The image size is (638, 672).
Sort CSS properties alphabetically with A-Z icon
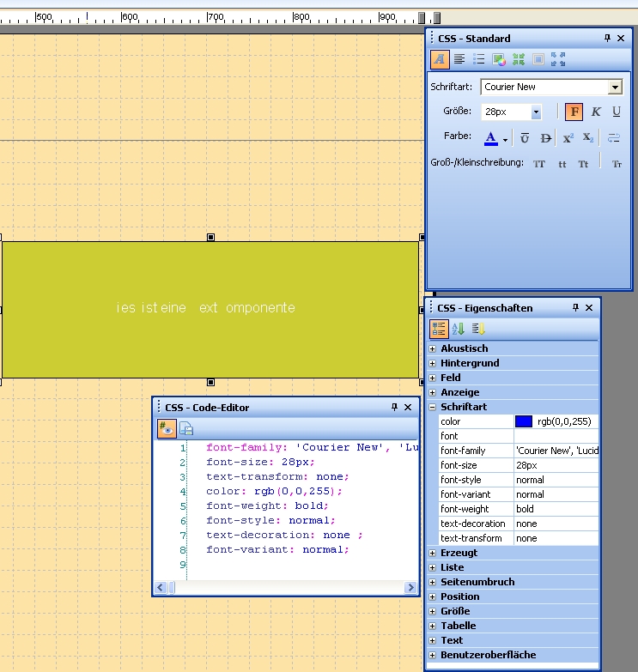(459, 329)
